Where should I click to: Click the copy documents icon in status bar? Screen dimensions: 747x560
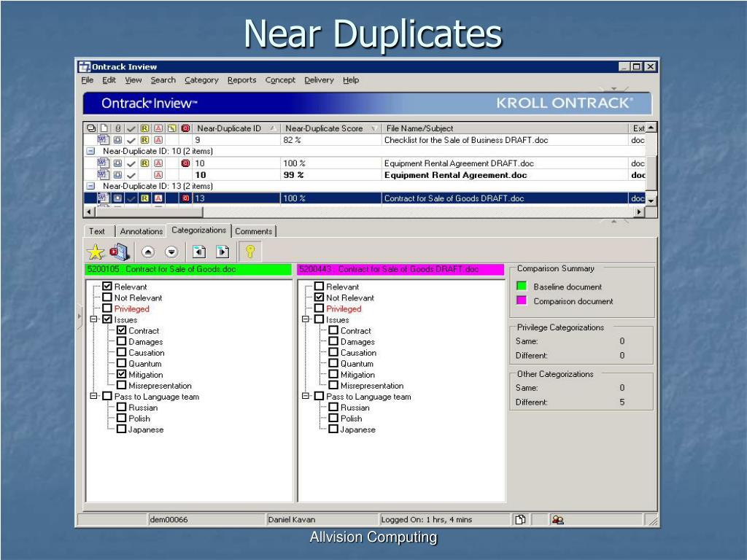click(x=521, y=519)
